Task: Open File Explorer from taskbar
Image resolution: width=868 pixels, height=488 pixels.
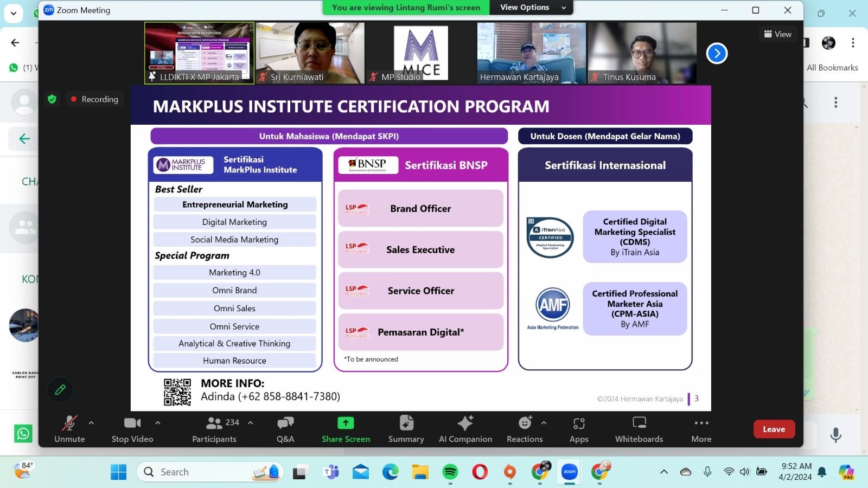Action: pos(420,472)
